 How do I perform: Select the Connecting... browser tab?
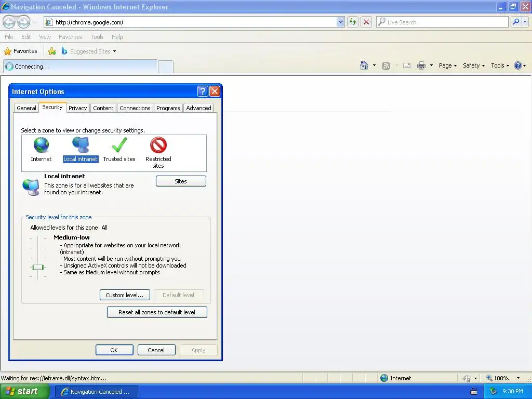tap(81, 66)
